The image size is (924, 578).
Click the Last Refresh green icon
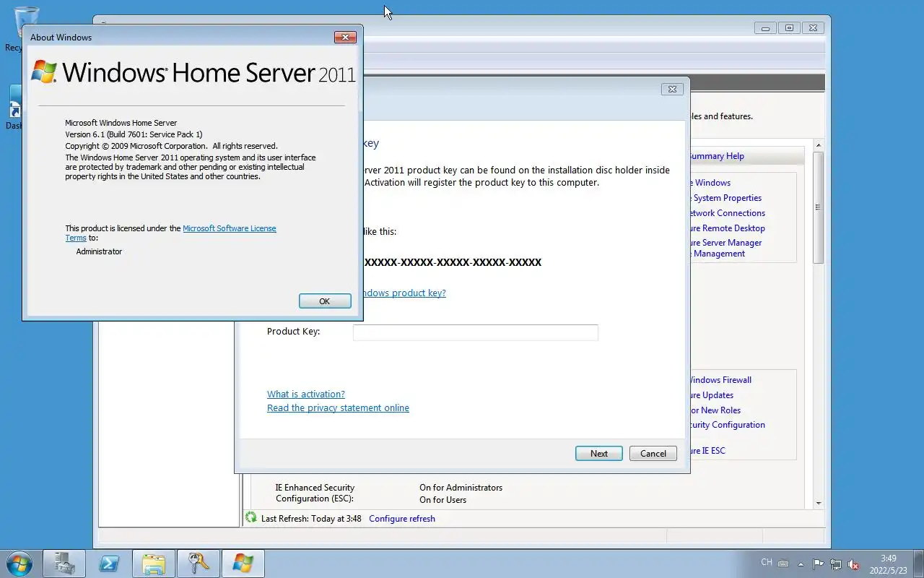click(250, 517)
